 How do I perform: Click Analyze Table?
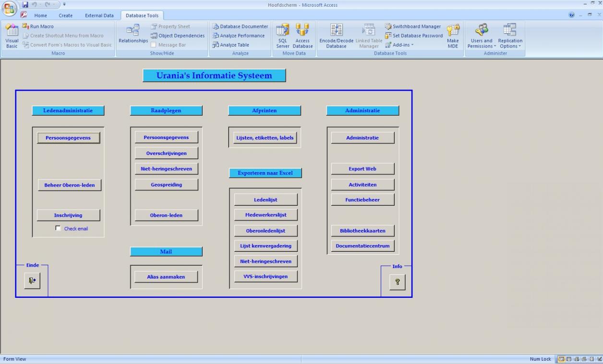tap(231, 45)
